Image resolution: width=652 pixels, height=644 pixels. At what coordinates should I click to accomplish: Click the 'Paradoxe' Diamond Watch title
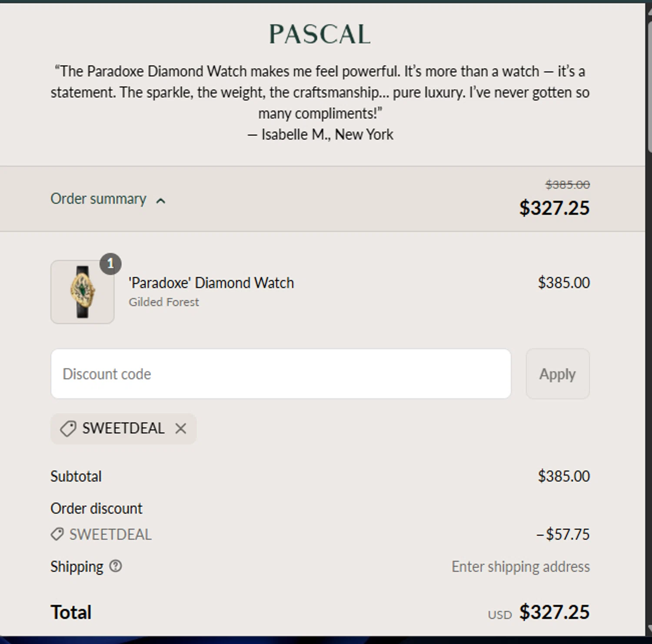[x=211, y=283]
